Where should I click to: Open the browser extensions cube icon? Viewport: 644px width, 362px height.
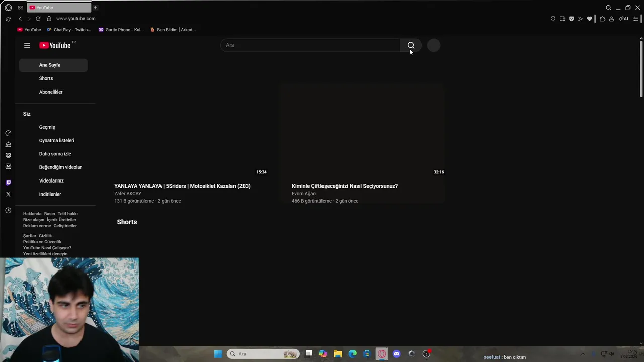click(x=602, y=19)
